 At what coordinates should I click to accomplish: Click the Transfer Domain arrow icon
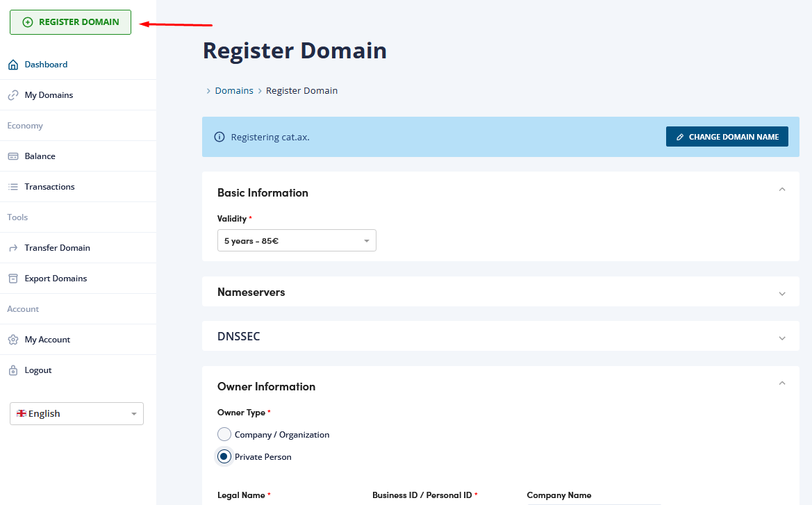[x=13, y=248]
